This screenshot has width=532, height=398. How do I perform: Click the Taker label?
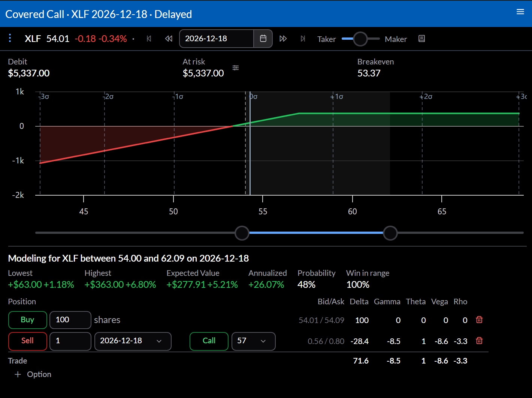click(x=327, y=39)
